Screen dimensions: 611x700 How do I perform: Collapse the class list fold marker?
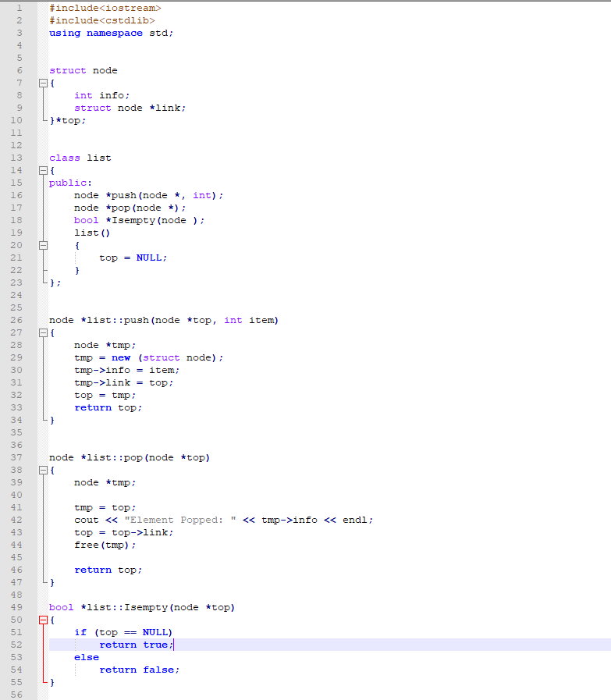point(43,171)
